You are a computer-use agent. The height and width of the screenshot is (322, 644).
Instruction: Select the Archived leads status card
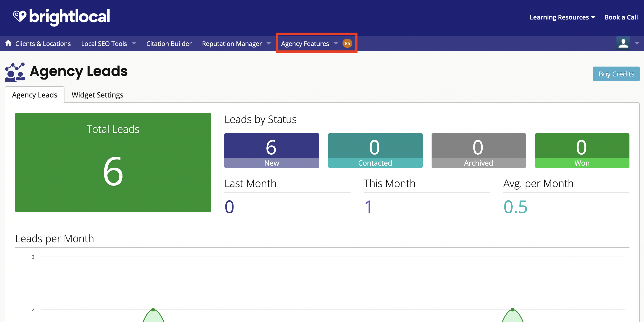click(479, 150)
